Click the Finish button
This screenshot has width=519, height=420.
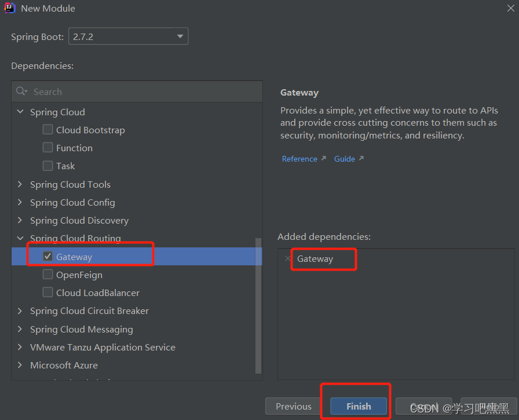point(359,406)
